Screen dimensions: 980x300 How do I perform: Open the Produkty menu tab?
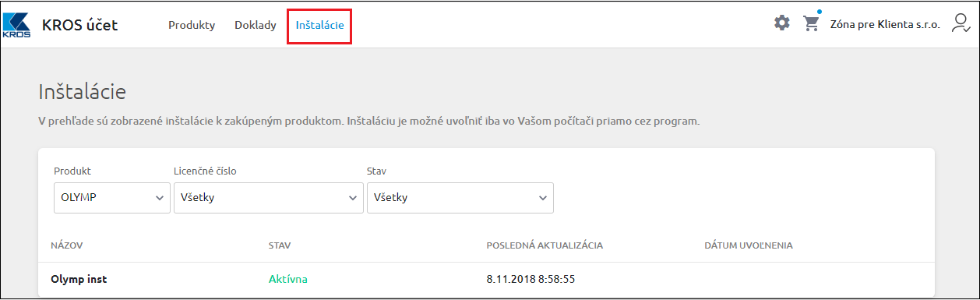(x=192, y=25)
